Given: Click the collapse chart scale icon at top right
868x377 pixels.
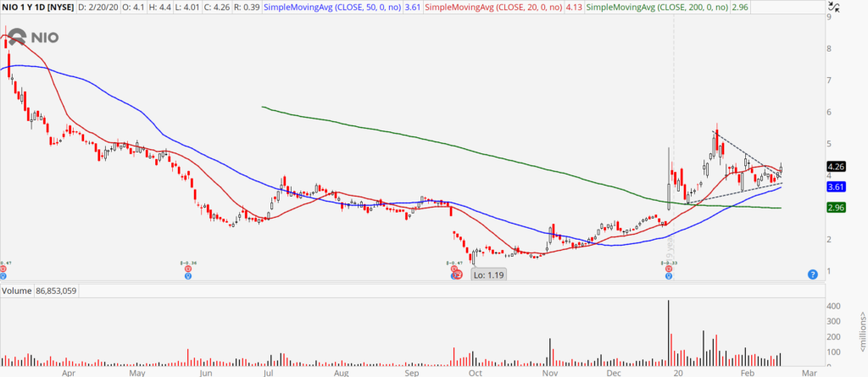Looking at the screenshot, I should click(x=832, y=7).
